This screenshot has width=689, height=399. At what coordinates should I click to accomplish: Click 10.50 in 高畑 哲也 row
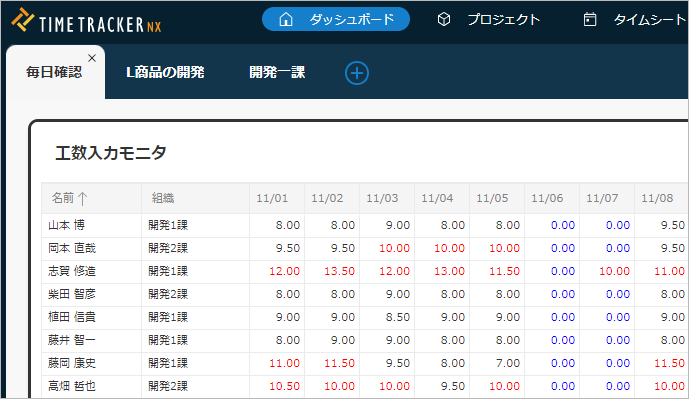284,386
